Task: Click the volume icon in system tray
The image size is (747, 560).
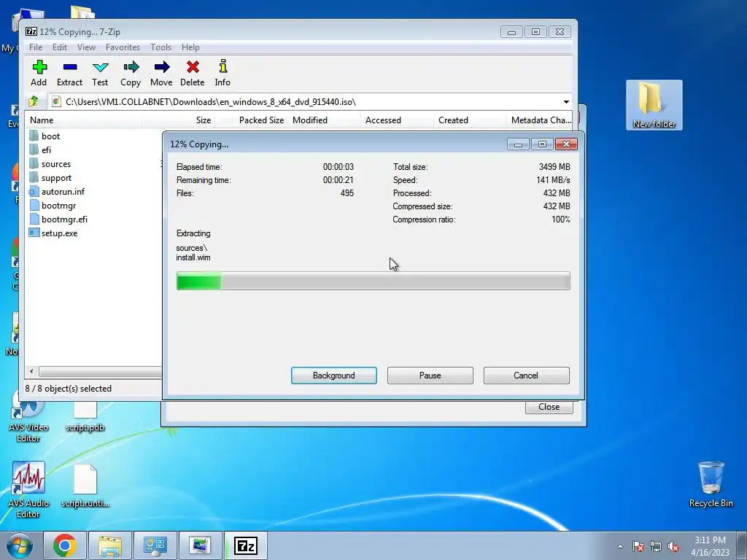Action: tap(673, 547)
